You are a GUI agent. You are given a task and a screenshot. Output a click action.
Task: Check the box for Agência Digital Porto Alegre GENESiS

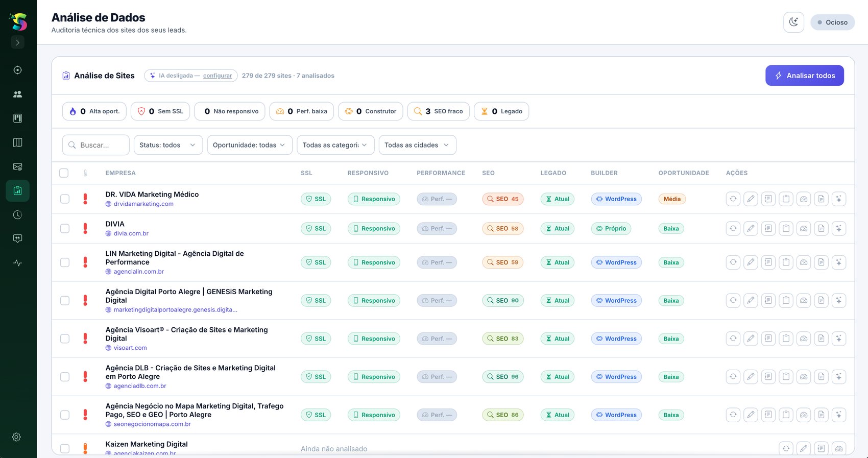click(65, 301)
